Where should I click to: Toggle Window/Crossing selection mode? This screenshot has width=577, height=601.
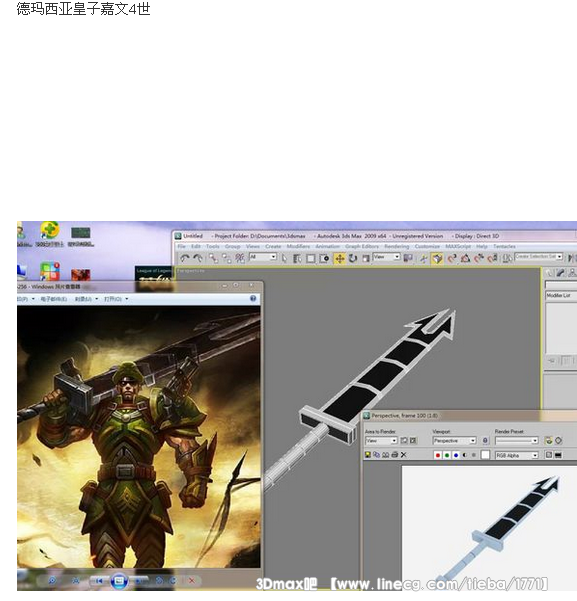(x=324, y=259)
